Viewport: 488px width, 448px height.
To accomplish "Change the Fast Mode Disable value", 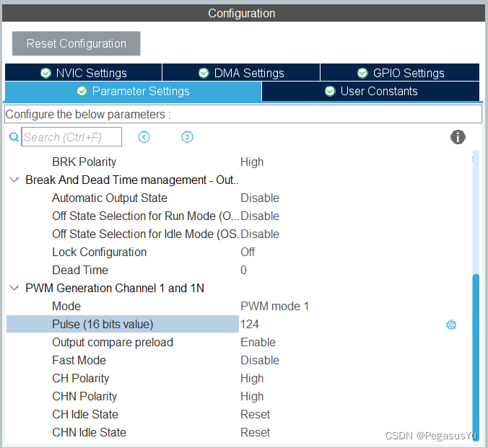I will (x=259, y=360).
